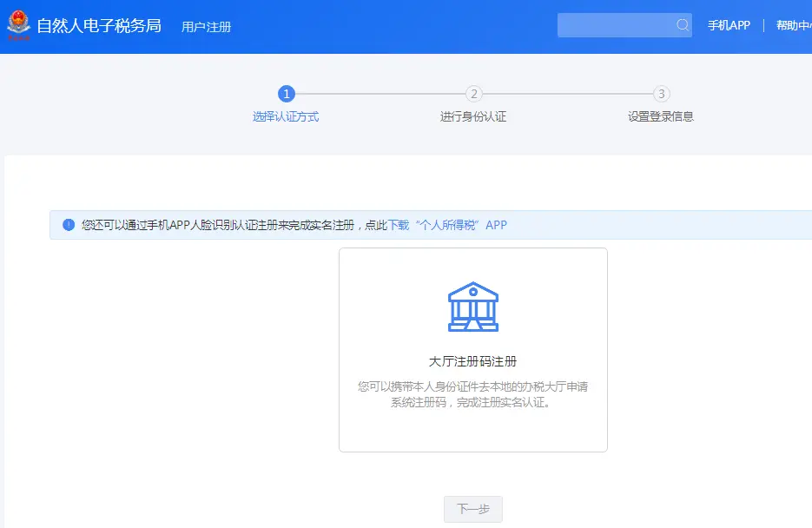Image resolution: width=812 pixels, height=528 pixels.
Task: Focus the header search input field
Action: pos(624,25)
